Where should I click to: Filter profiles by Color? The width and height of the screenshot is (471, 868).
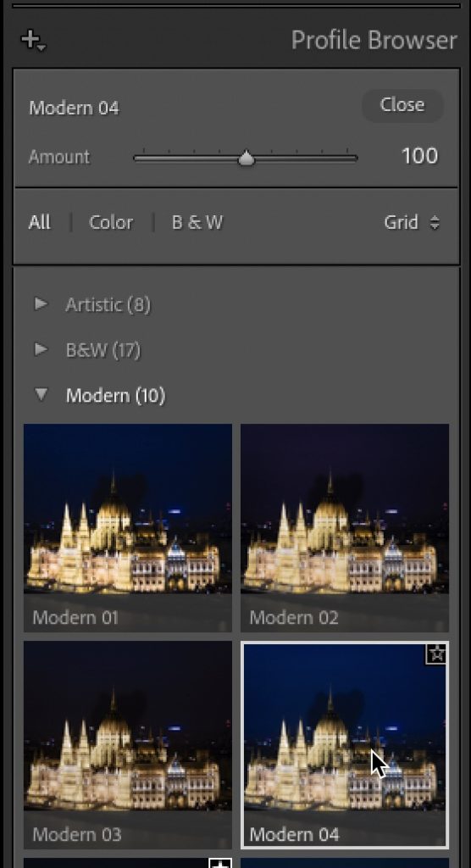[x=111, y=223]
